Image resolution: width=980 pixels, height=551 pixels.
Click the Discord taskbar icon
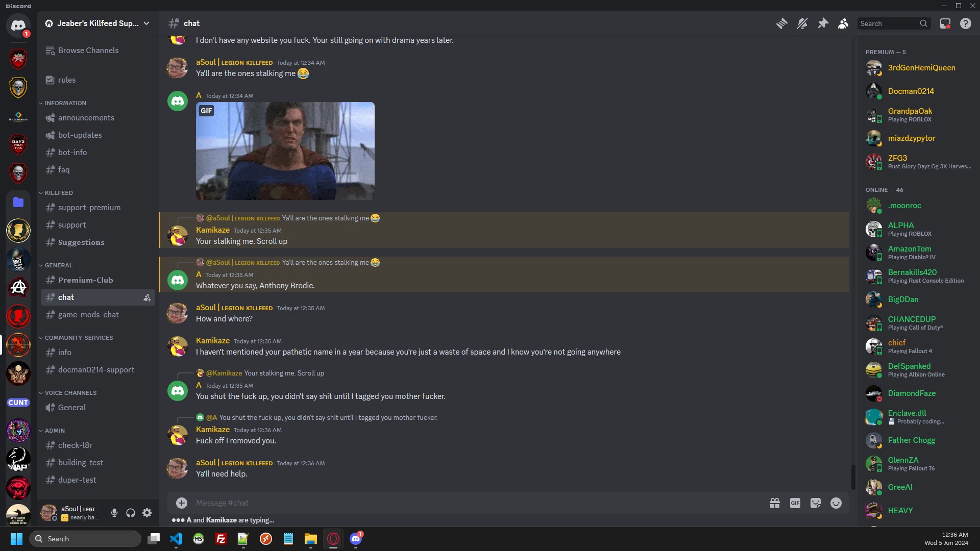tap(356, 539)
